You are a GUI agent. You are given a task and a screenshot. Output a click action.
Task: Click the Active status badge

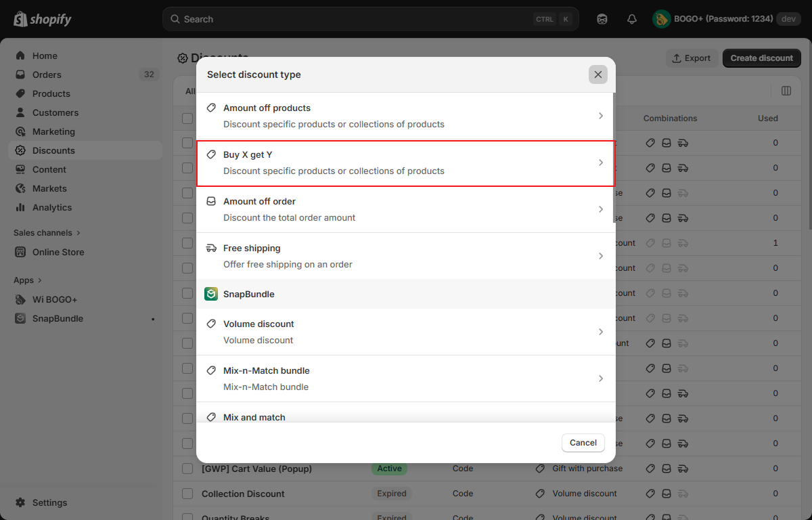tap(390, 469)
